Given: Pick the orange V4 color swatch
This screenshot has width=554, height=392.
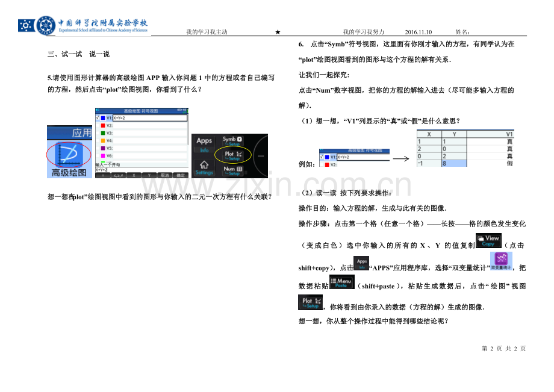Looking at the screenshot, I should pos(103,140).
